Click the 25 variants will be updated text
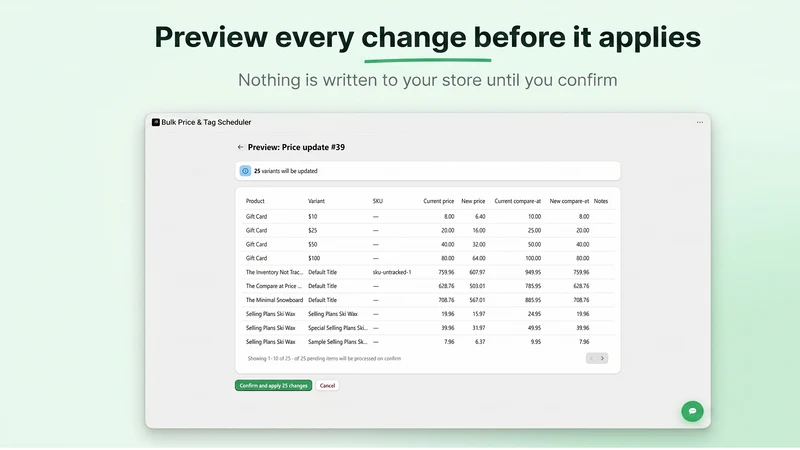 [x=286, y=171]
